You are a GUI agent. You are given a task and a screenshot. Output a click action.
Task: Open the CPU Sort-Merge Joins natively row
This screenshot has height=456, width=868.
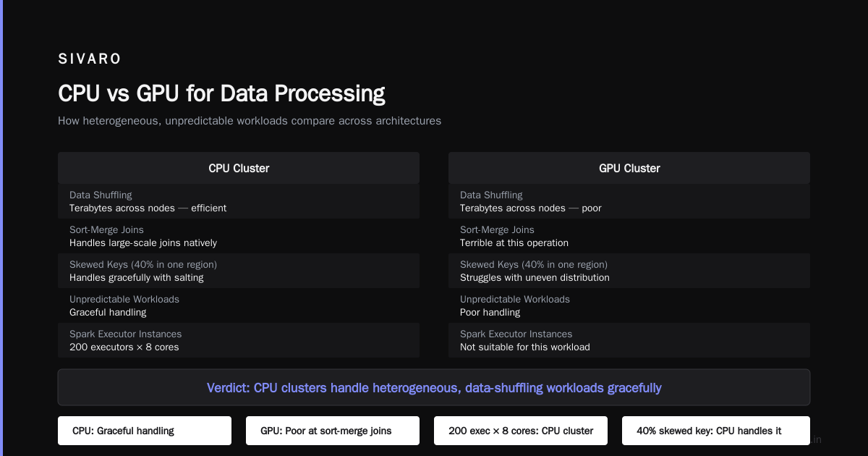click(239, 236)
